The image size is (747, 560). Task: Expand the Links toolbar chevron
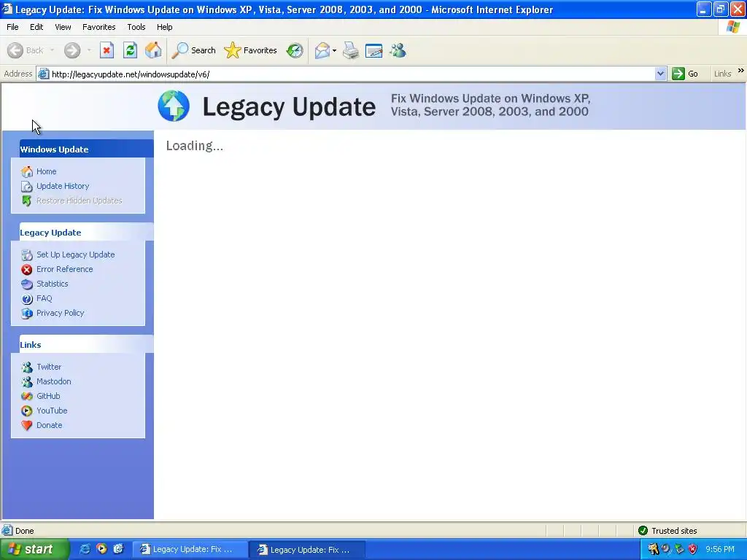pyautogui.click(x=741, y=71)
